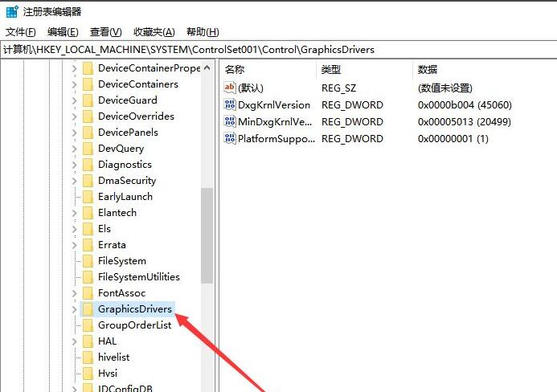
Task: Click the Elantech folder icon
Action: (x=88, y=213)
